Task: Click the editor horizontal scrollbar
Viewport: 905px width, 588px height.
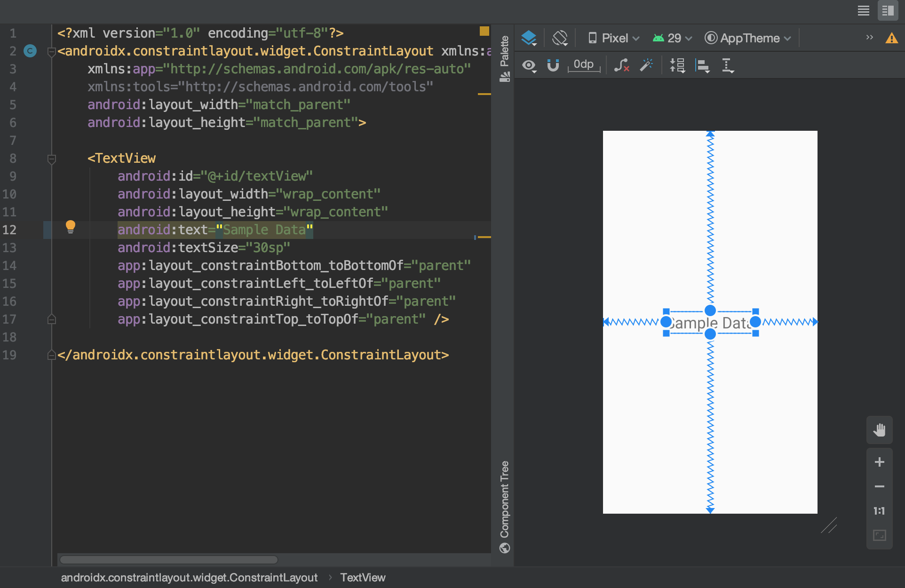Action: (169, 560)
